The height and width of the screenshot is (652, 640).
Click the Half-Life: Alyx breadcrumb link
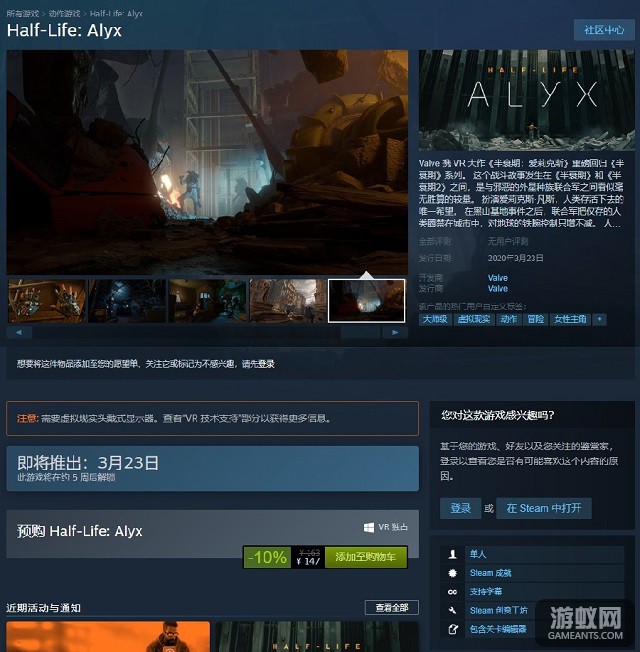(x=116, y=14)
